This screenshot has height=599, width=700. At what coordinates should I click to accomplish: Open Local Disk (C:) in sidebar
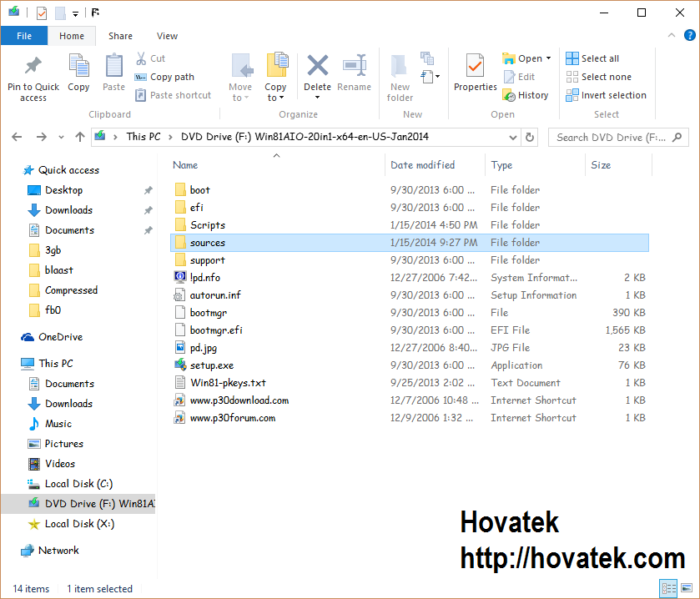pos(70,484)
